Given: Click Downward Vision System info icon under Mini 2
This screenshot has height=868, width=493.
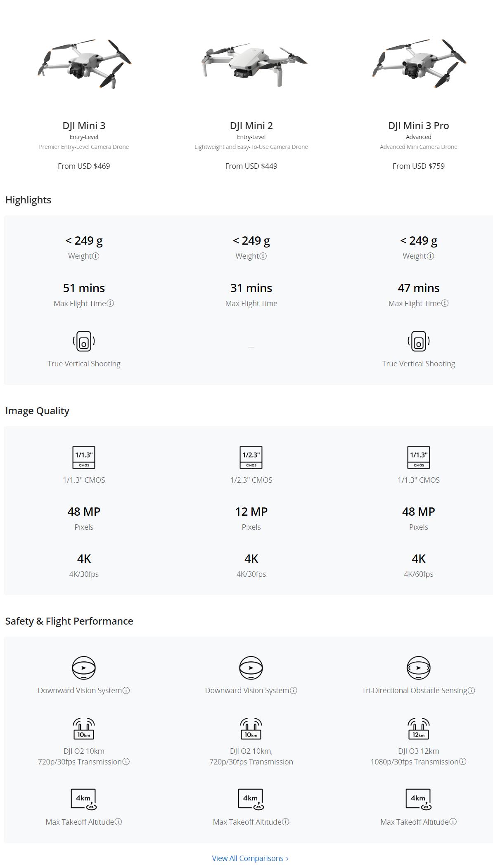Looking at the screenshot, I should (x=294, y=690).
